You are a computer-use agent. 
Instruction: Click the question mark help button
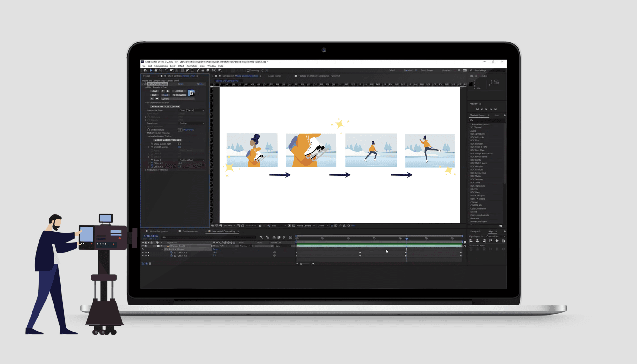point(163,91)
